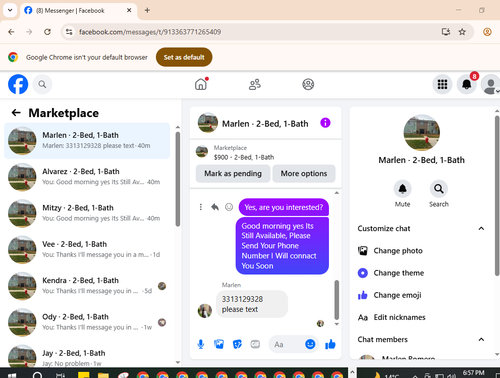Click conversation list scrollbar
The height and width of the screenshot is (378, 500).
tap(178, 179)
